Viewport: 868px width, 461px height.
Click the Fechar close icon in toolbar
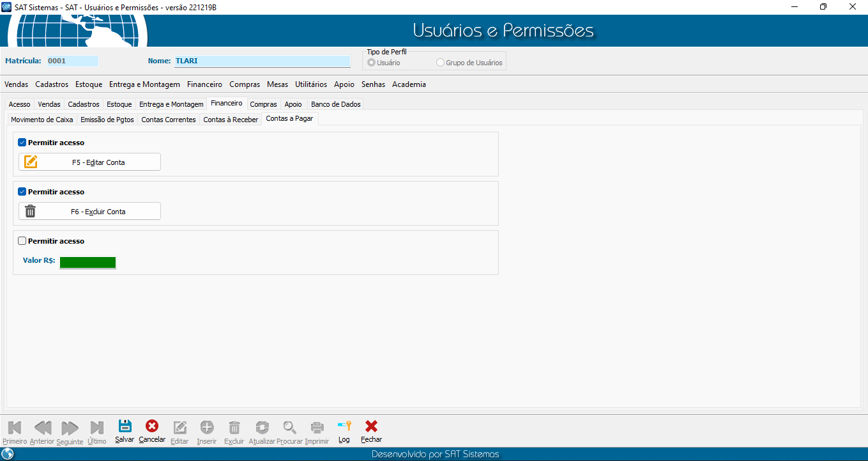tap(371, 426)
